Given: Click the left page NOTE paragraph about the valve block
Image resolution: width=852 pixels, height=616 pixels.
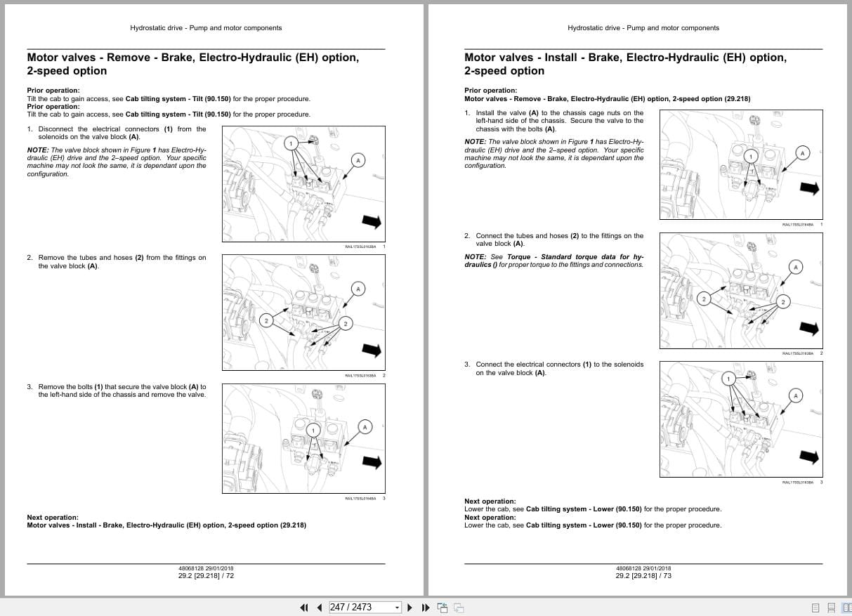Looking at the screenshot, I should (x=117, y=162).
